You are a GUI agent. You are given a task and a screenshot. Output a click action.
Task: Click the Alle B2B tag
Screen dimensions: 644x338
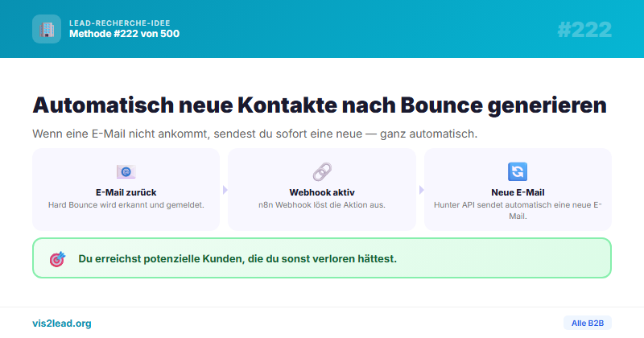coord(588,323)
